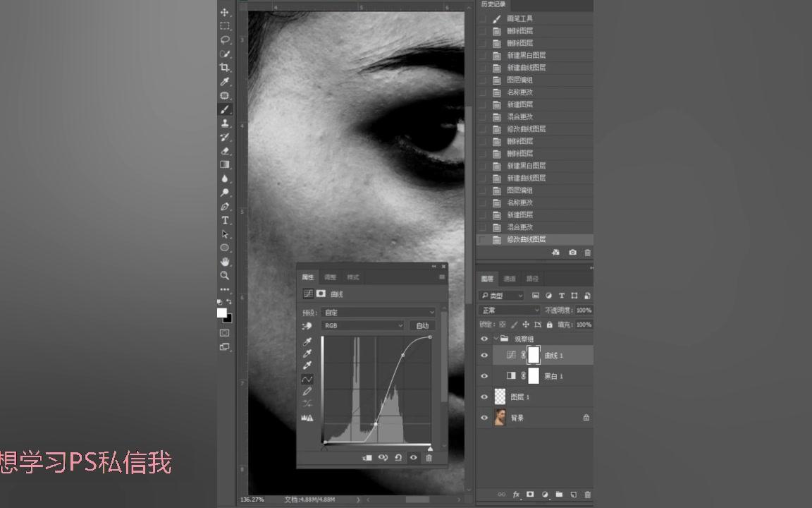Hide the 曲线 1 adjustment layer
Image resolution: width=812 pixels, height=508 pixels.
[484, 355]
